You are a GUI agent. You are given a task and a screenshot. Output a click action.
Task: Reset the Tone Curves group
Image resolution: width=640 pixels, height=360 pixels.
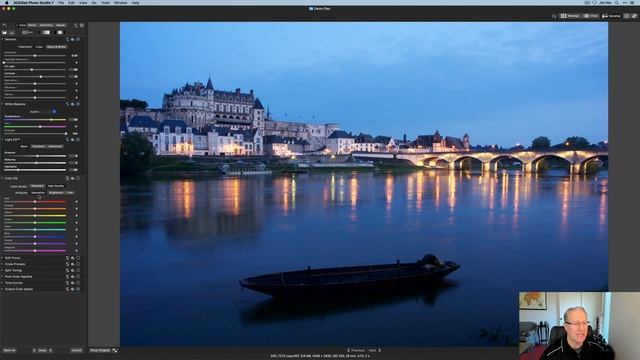coord(68,283)
